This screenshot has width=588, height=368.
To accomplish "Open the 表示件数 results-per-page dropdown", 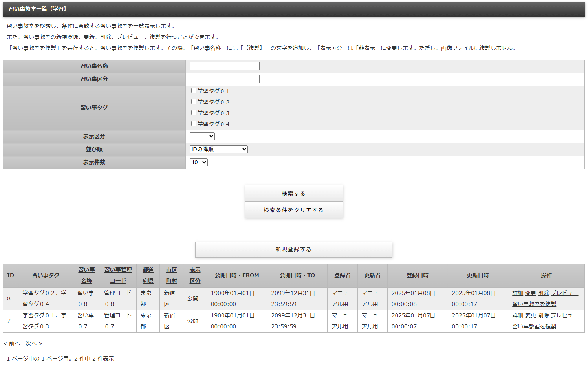I will point(198,162).
